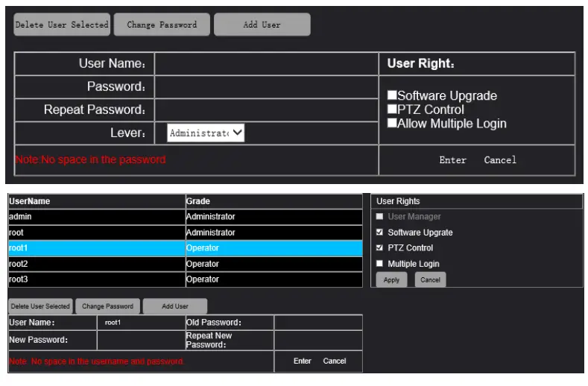The image size is (588, 386).
Task: Select the admin user row
Action: click(x=186, y=217)
